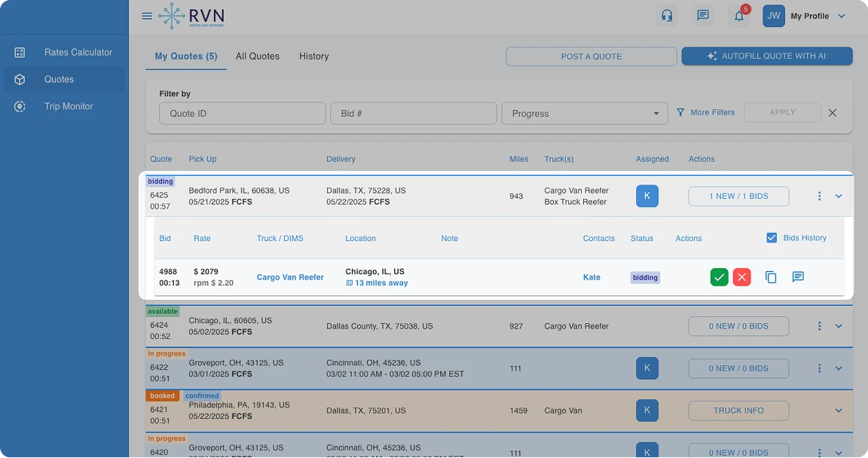Click the confirmed tag on quote 6421
The image size is (868, 458).
202,396
